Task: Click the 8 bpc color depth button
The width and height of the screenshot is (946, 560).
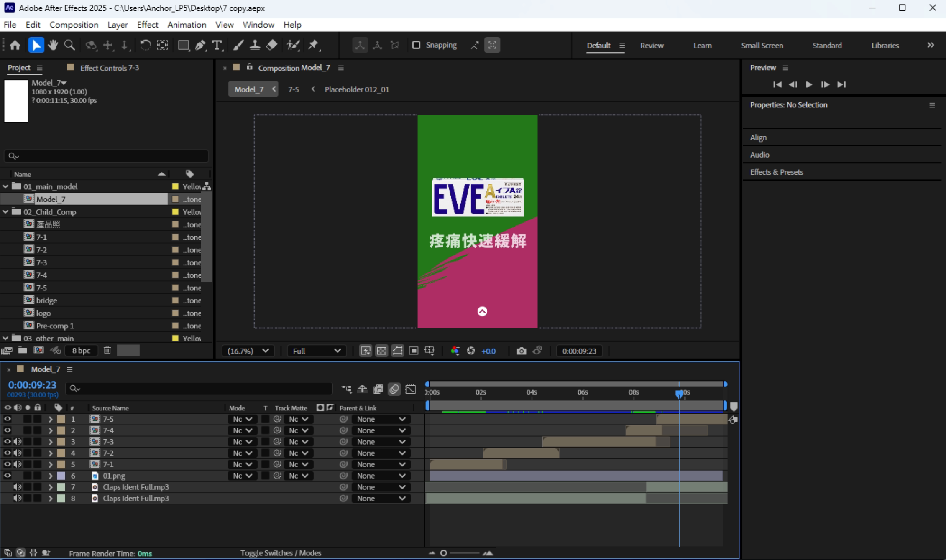Action: click(81, 350)
